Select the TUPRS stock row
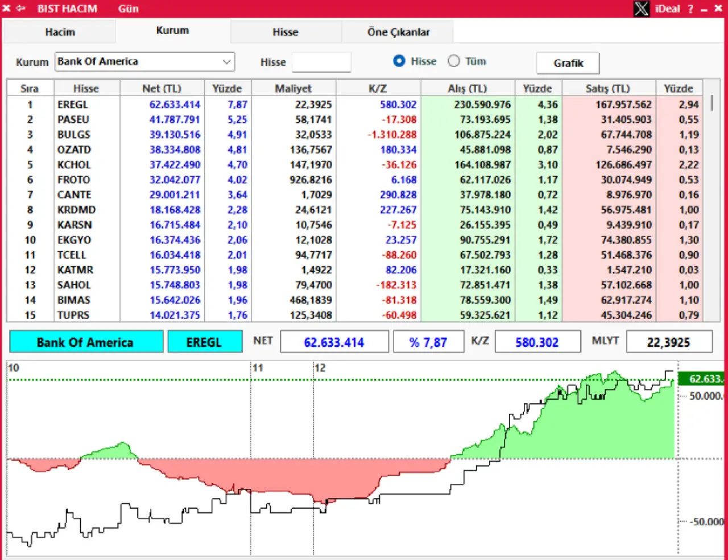Screen dimensions: 728x560 click(355, 314)
